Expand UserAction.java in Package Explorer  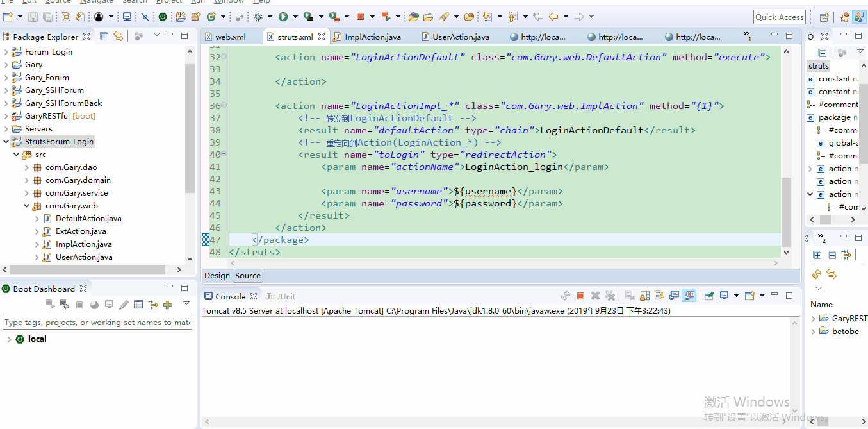coord(37,257)
